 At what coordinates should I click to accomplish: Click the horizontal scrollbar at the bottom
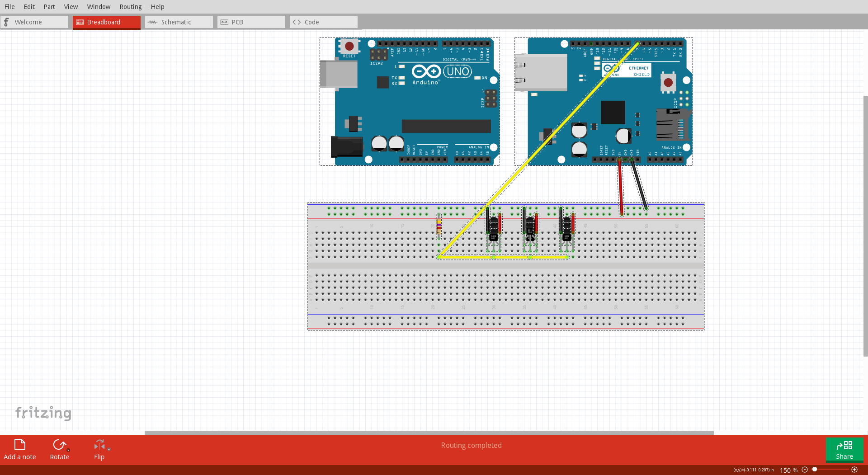429,433
